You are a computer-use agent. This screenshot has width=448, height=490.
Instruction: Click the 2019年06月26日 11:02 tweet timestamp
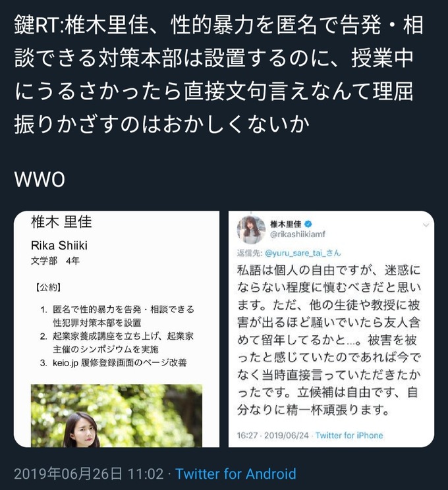[x=89, y=474]
